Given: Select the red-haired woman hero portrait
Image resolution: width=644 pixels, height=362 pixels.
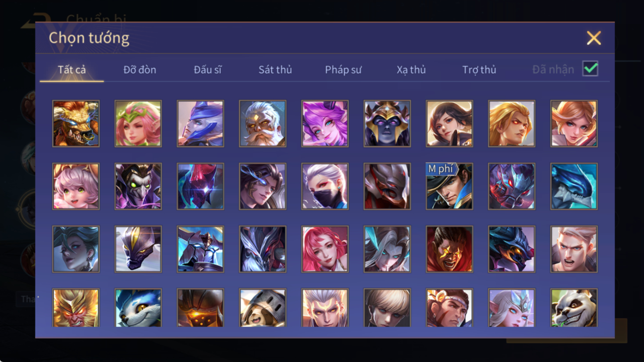Looking at the screenshot, I should 325,249.
